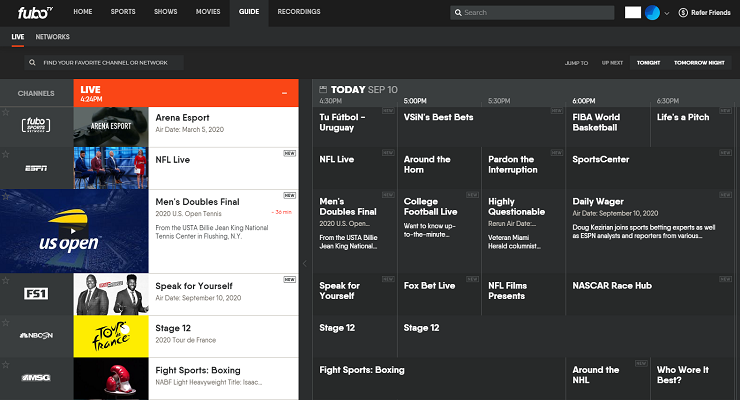This screenshot has width=740, height=400.
Task: Collapse guide panel with left chevron arrow
Action: coord(304,264)
